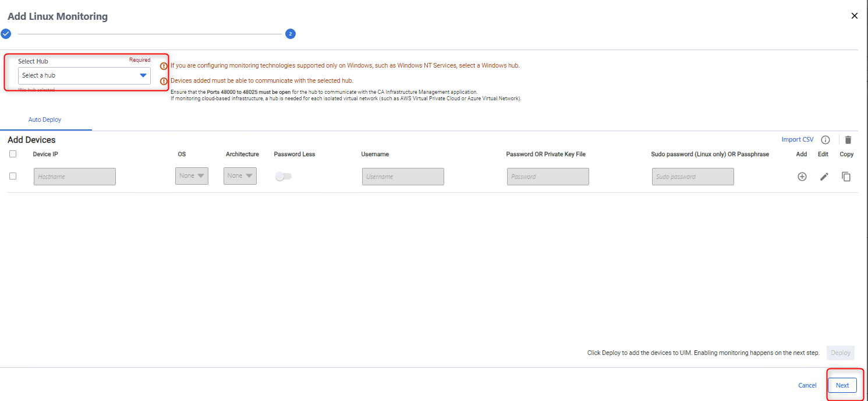This screenshot has width=868, height=401.
Task: Toggle the Password Less switch
Action: click(284, 177)
